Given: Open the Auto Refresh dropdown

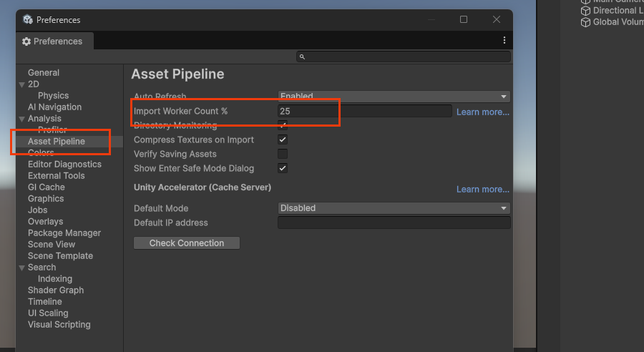Looking at the screenshot, I should point(394,97).
